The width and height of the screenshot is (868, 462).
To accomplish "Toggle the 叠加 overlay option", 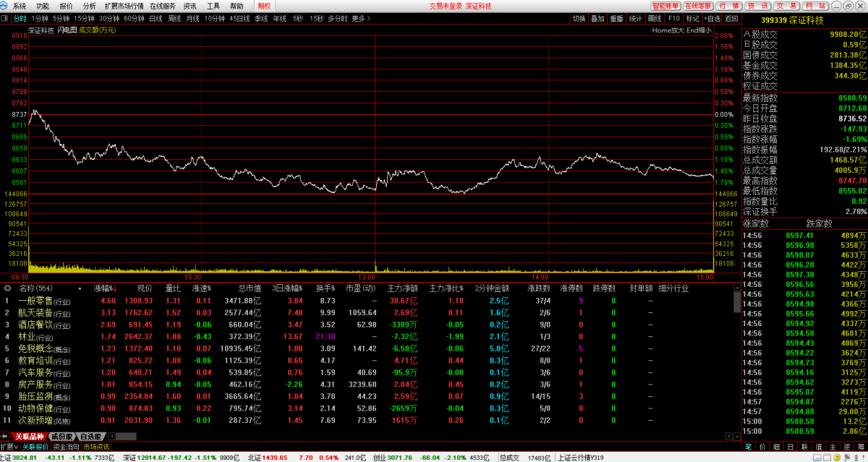I will (597, 18).
